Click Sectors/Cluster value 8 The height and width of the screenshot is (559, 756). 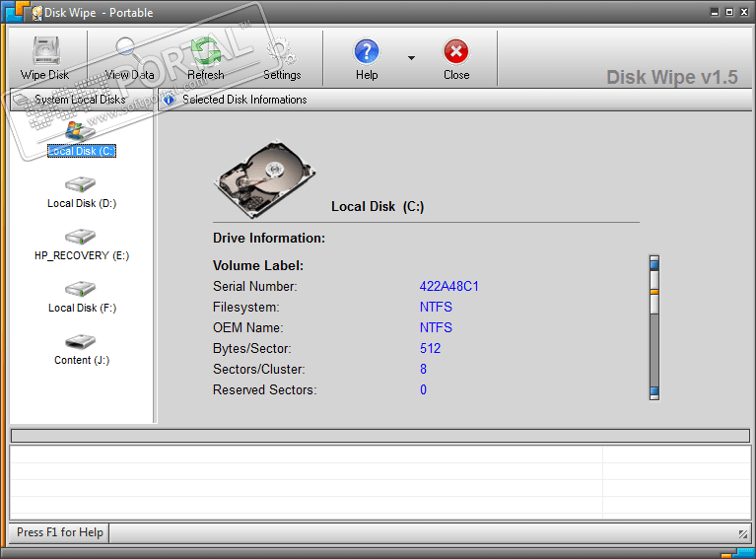point(423,370)
